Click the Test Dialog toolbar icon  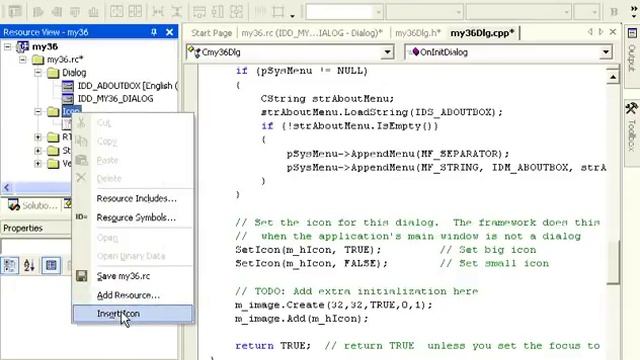click(x=15, y=11)
